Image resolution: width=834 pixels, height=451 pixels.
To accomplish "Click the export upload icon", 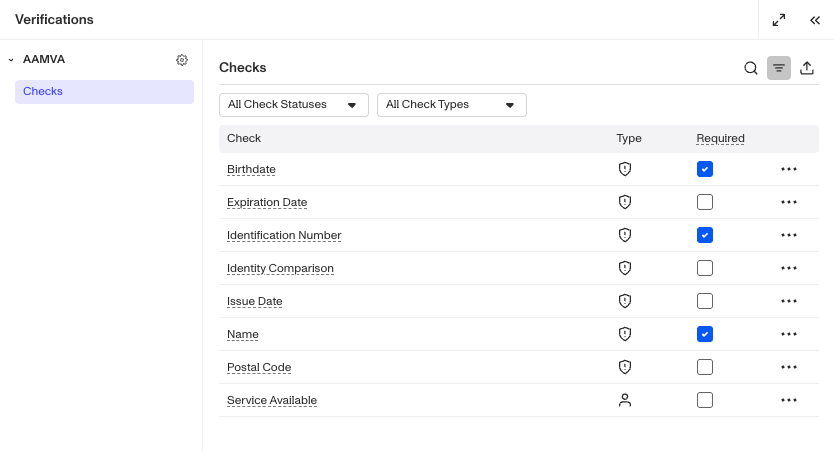I will [807, 68].
